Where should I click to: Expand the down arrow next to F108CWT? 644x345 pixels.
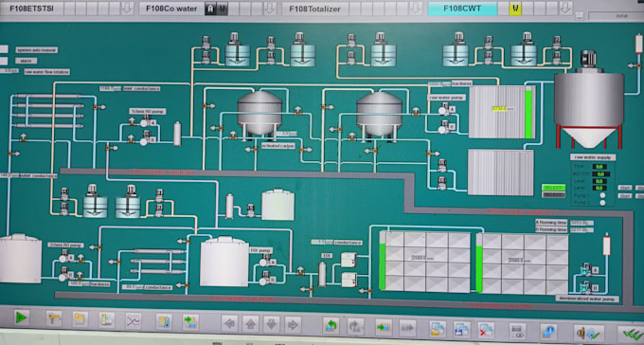click(x=565, y=9)
